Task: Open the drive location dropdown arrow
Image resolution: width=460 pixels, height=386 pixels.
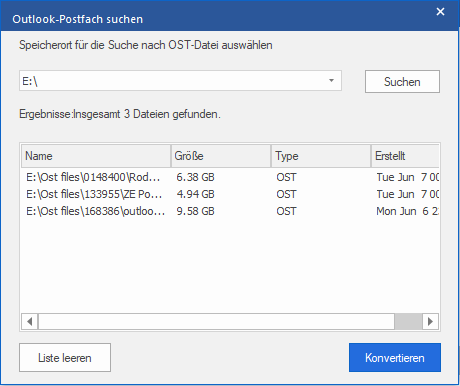Action: (x=331, y=81)
